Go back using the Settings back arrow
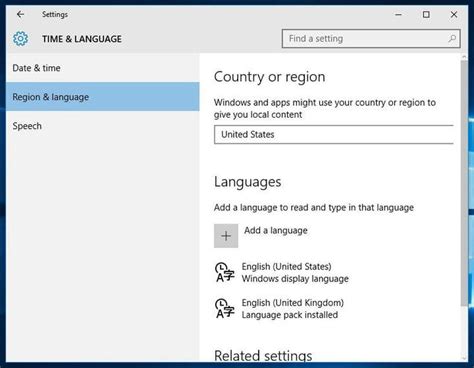The height and width of the screenshot is (368, 474). 20,14
